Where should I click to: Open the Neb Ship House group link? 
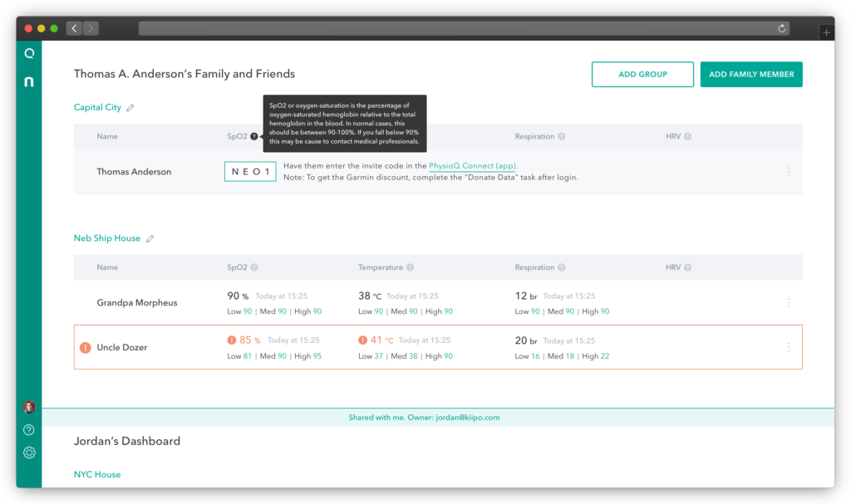point(107,238)
